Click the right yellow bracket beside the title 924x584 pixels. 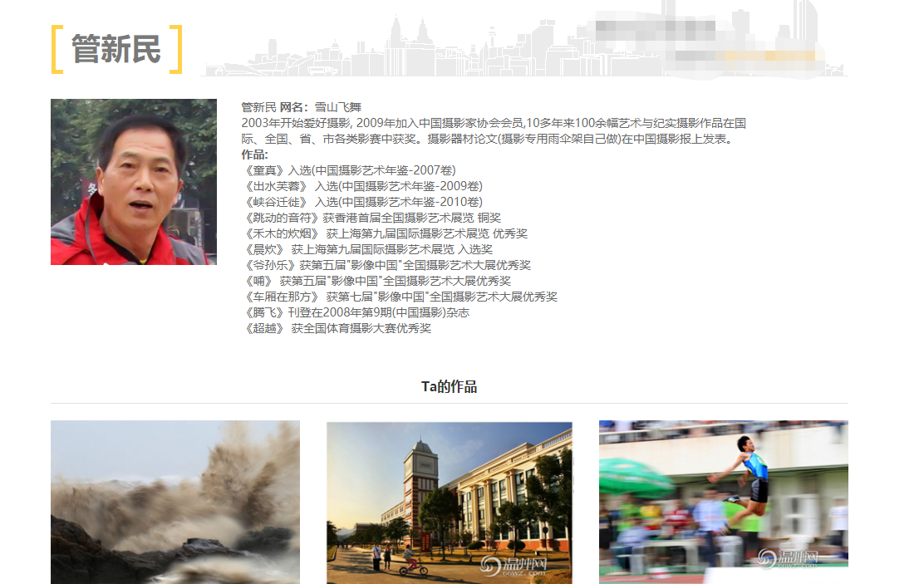click(x=176, y=50)
